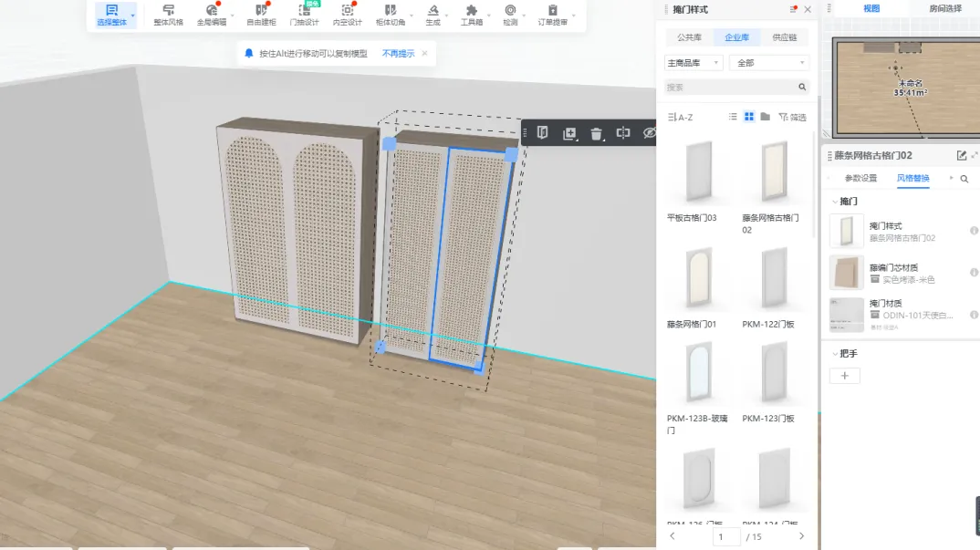Switch to the 公共库 tab
The image size is (980, 550).
click(689, 37)
